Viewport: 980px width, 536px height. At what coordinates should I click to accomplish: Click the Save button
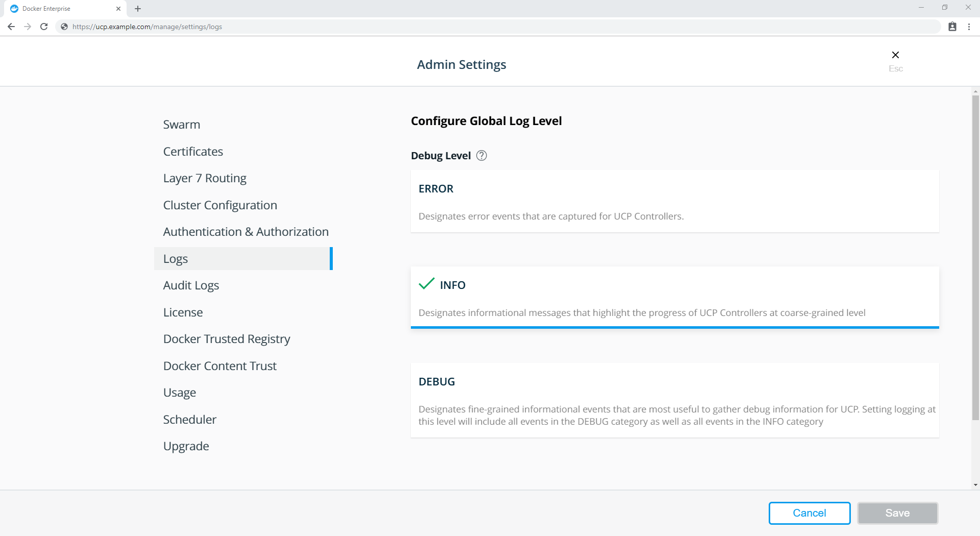[x=897, y=513]
